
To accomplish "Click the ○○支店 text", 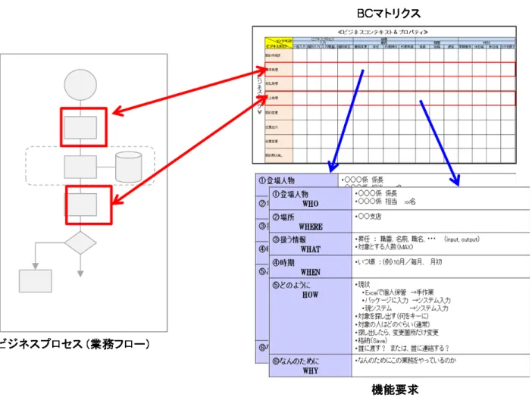I will click(368, 216).
